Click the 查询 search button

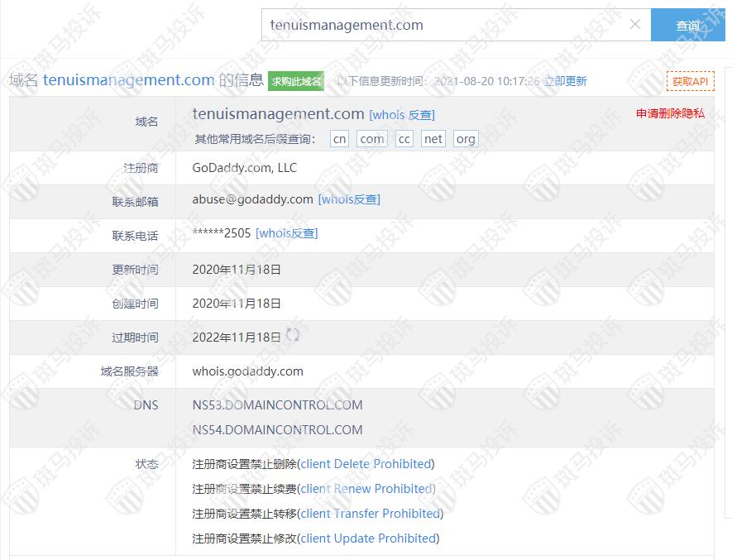coord(687,26)
